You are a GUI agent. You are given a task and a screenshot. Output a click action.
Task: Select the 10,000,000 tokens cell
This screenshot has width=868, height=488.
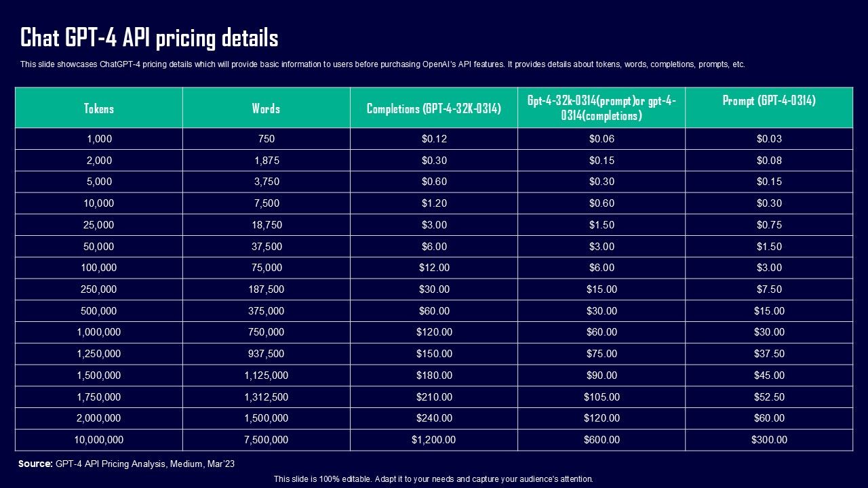tap(99, 440)
